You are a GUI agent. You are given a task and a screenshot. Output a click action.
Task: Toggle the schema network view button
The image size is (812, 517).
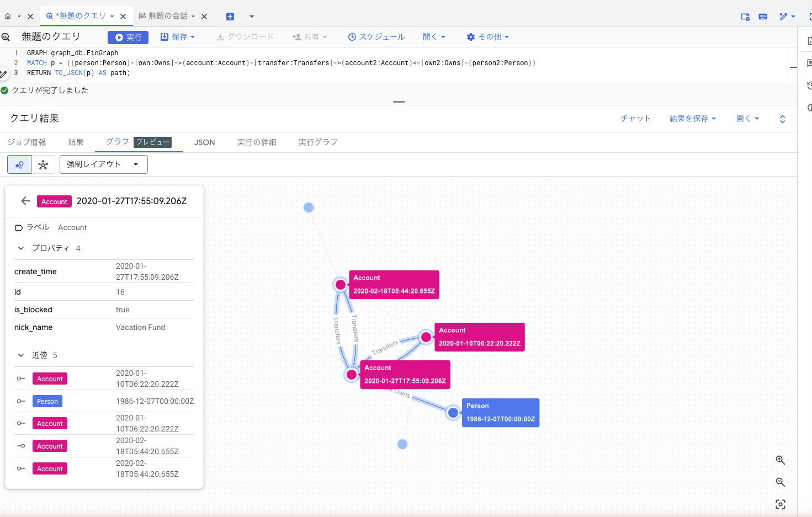(43, 164)
